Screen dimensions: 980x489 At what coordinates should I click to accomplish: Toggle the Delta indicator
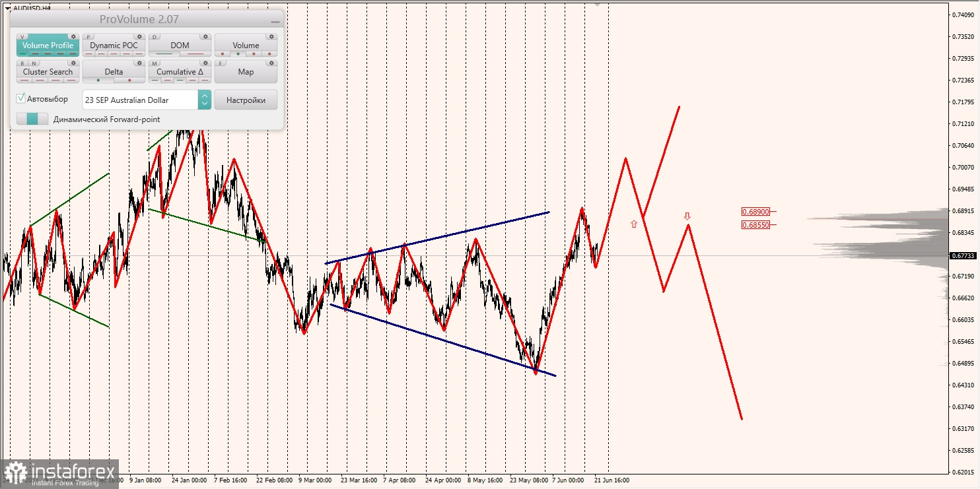[x=114, y=71]
